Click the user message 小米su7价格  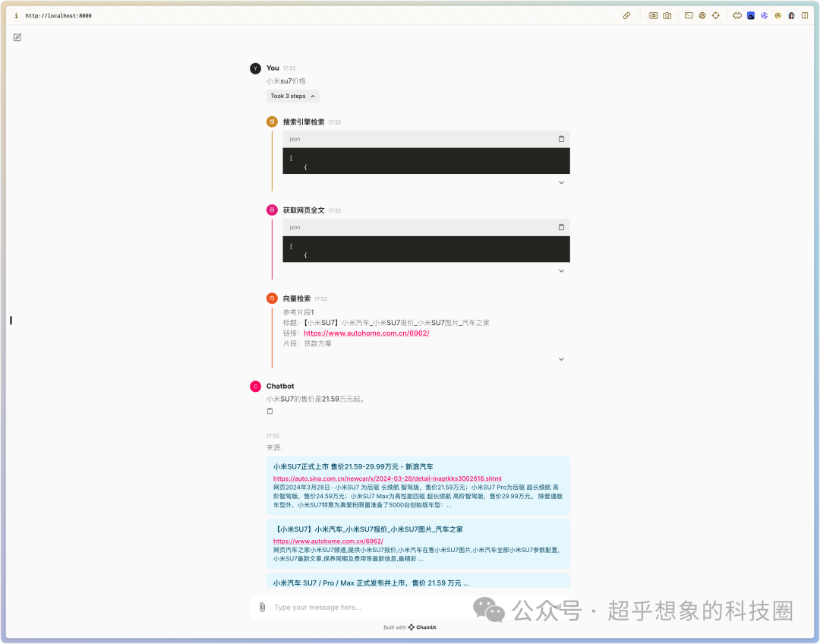pyautogui.click(x=286, y=81)
